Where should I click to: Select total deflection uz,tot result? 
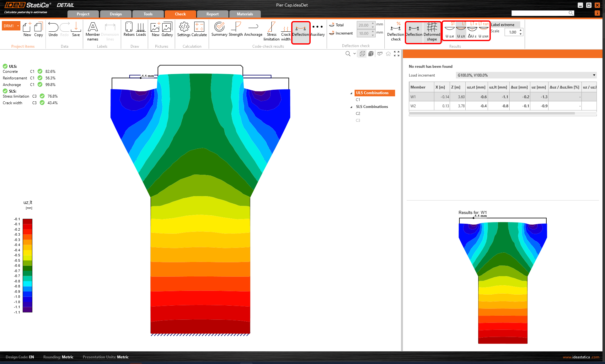pyautogui.click(x=484, y=31)
